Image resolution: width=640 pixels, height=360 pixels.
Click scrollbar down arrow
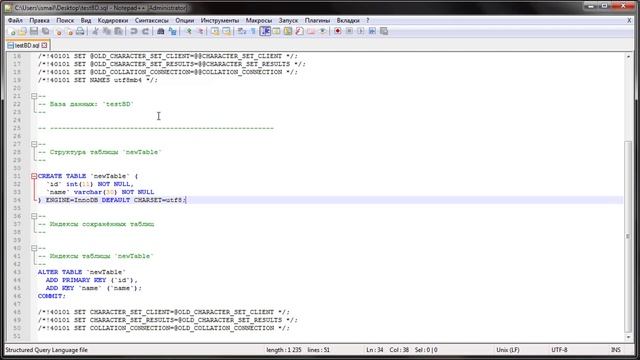628,337
